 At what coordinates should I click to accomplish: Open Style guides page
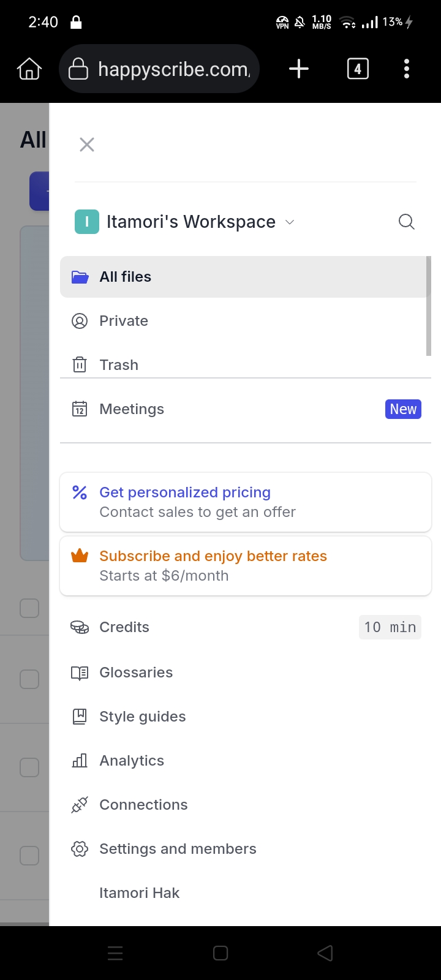tap(142, 717)
